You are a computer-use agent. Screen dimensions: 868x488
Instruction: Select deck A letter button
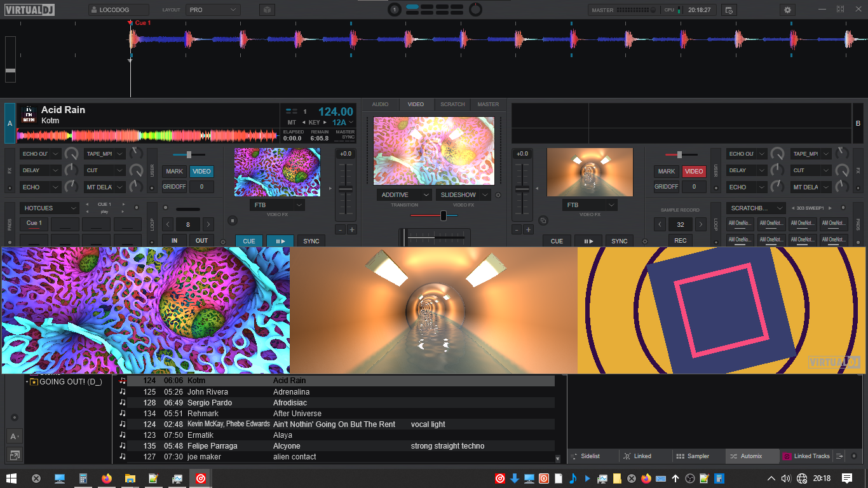coord(10,123)
